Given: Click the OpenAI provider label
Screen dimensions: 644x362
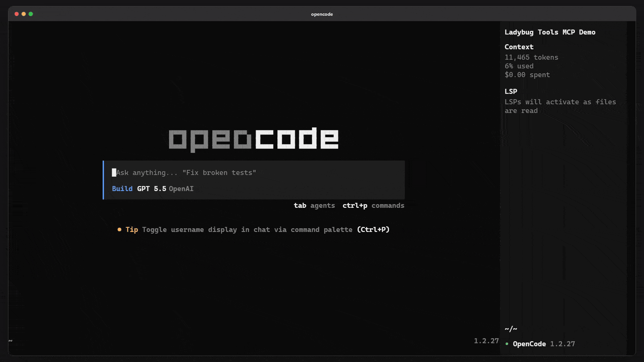Looking at the screenshot, I should click(181, 189).
